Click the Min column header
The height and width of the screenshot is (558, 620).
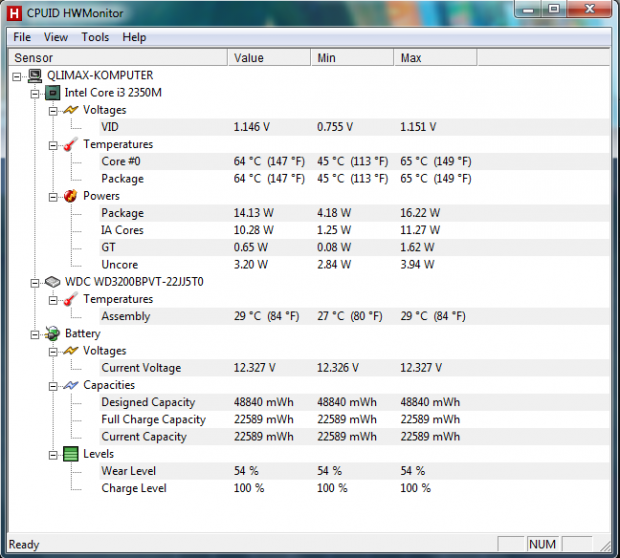pyautogui.click(x=352, y=58)
